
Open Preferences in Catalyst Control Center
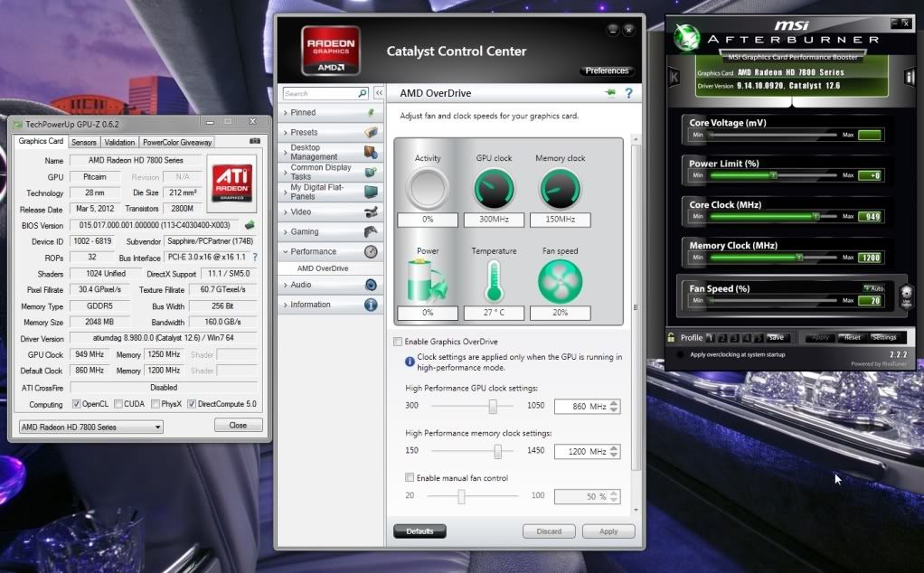point(607,70)
